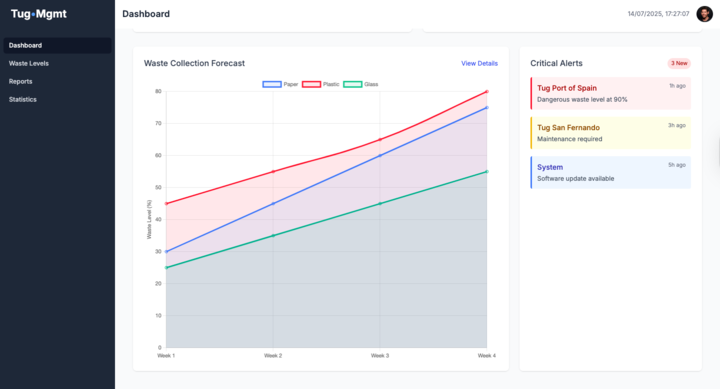Click the Tug Mgmt logo
720x389 pixels.
click(39, 14)
